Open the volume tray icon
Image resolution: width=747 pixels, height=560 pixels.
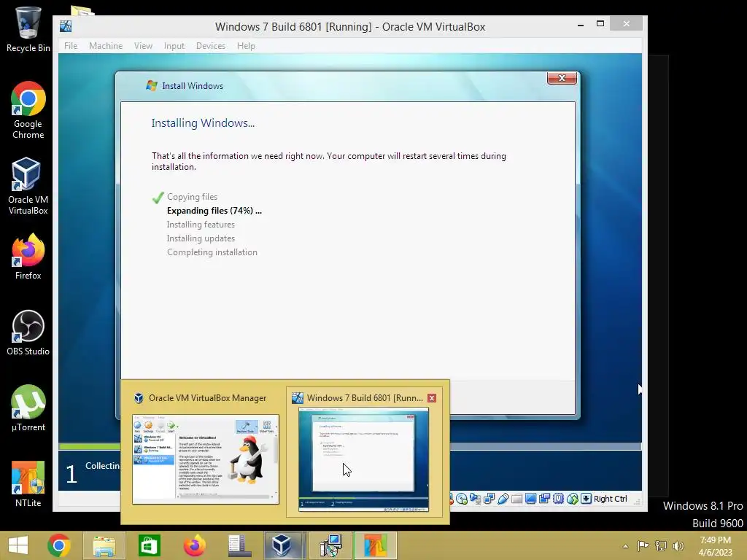pyautogui.click(x=678, y=545)
